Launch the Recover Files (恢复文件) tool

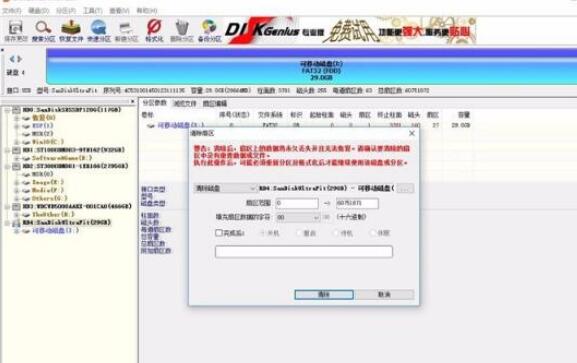71,31
